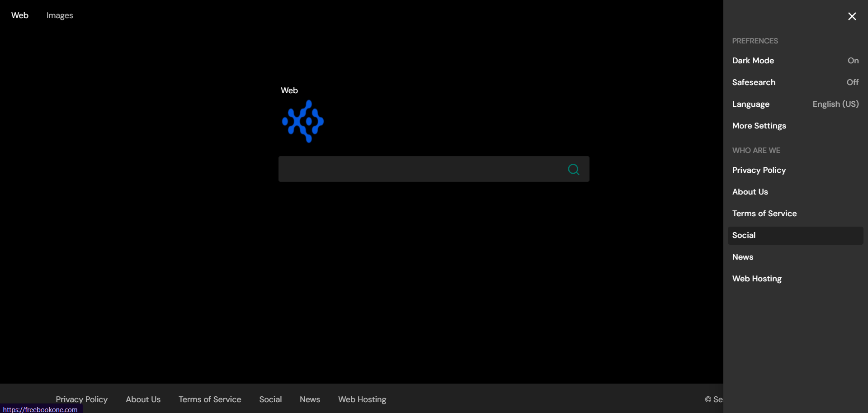The image size is (868, 413).
Task: Click inside the search input field
Action: 420,169
